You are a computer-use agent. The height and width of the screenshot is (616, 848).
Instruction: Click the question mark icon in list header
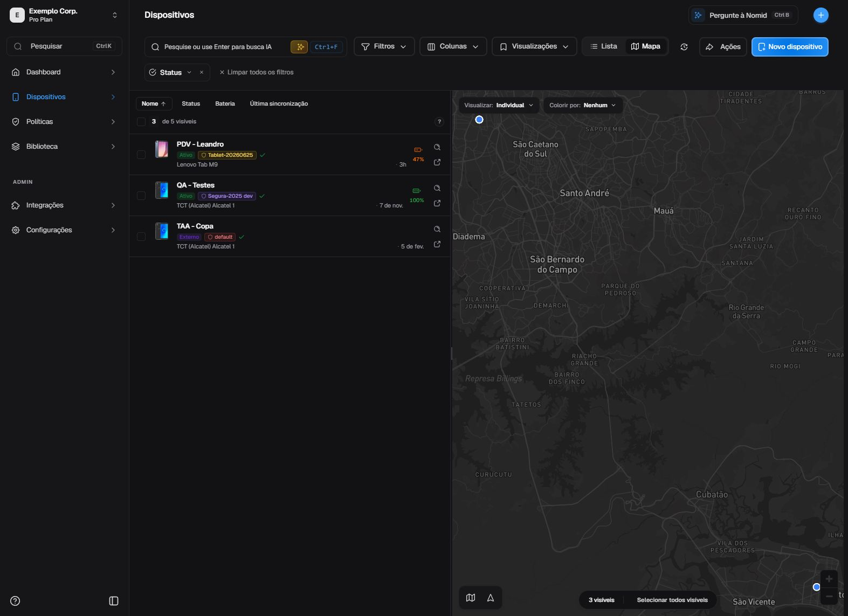tap(439, 122)
